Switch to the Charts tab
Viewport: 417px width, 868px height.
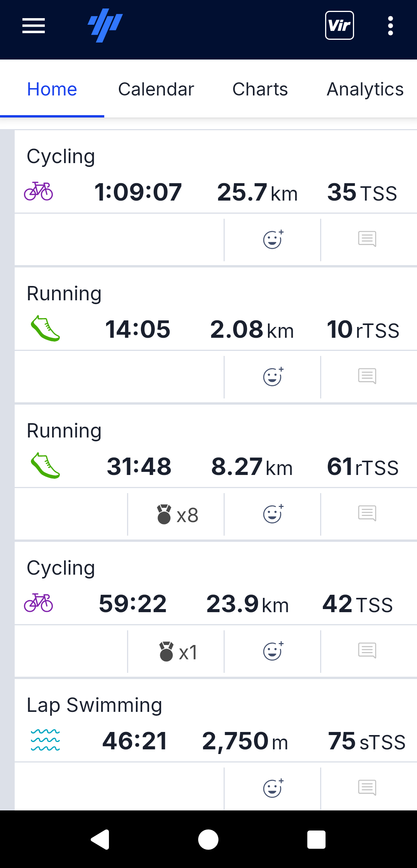pos(260,89)
